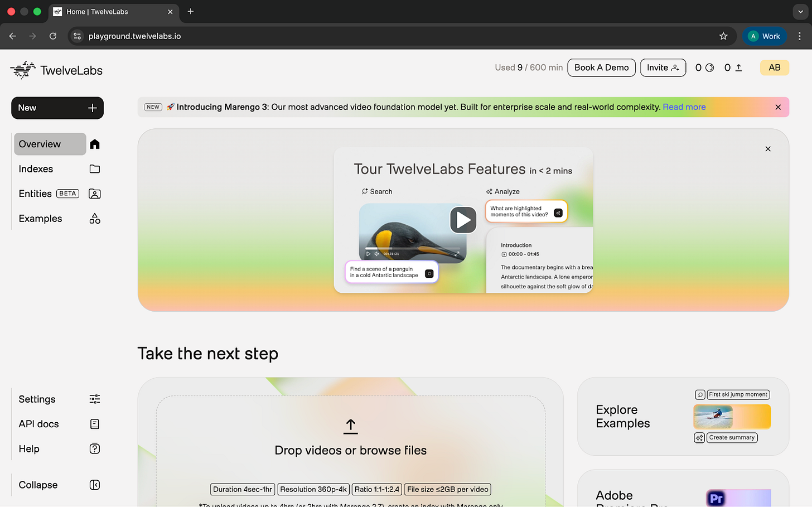
Task: Click the Examples shapes icon
Action: [x=95, y=219]
